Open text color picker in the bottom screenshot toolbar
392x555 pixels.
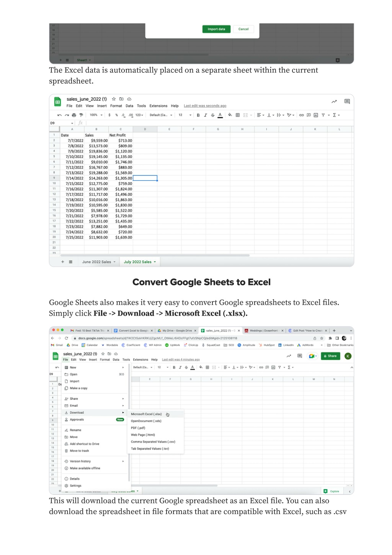[x=193, y=368]
